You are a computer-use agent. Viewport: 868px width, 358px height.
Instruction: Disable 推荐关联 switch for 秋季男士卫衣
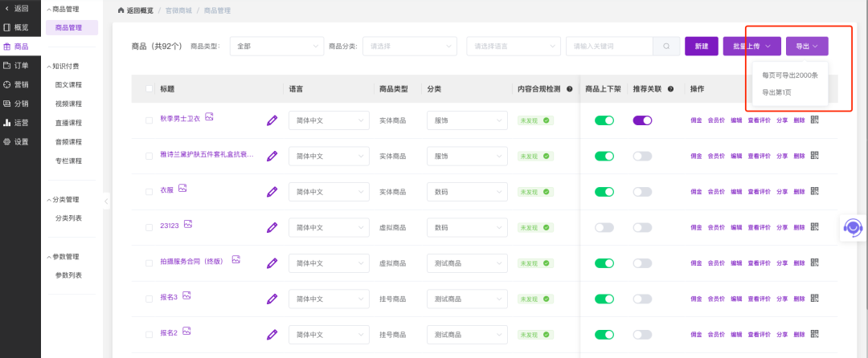(642, 120)
